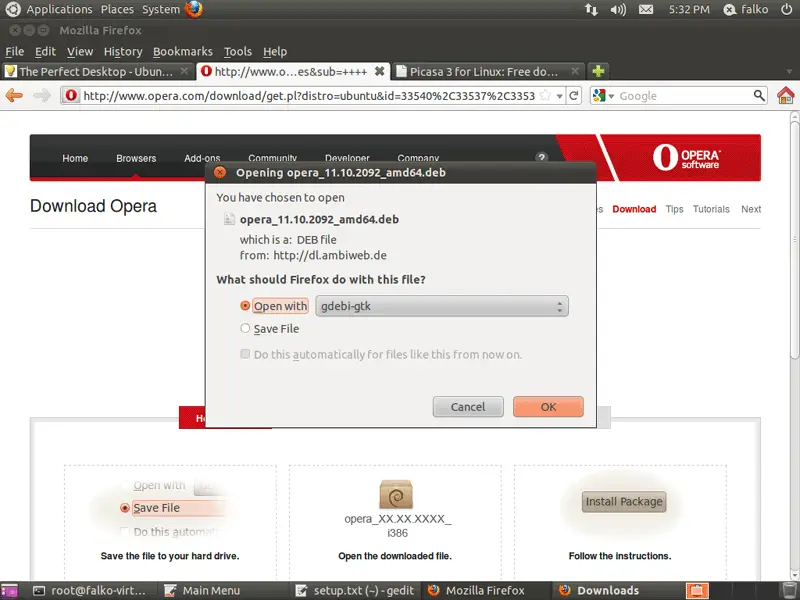Click the back arrow navigation button
Screen dimensions: 800x600
(x=14, y=96)
